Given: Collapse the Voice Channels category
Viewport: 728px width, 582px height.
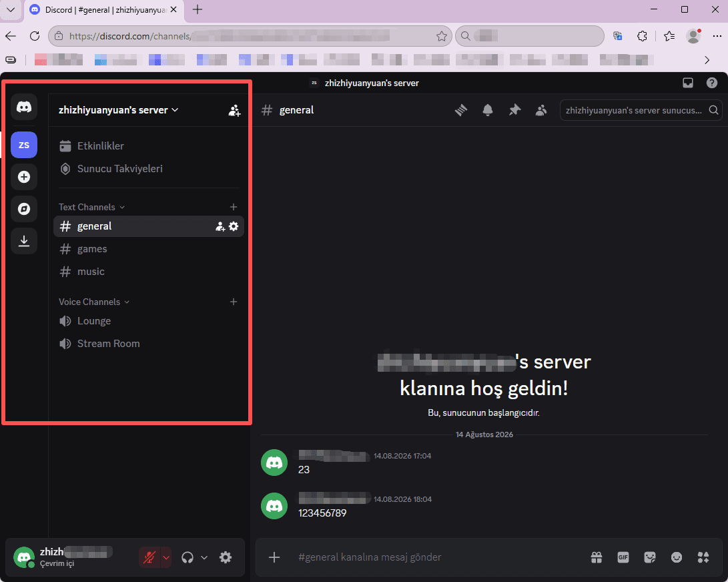Looking at the screenshot, I should [x=94, y=302].
